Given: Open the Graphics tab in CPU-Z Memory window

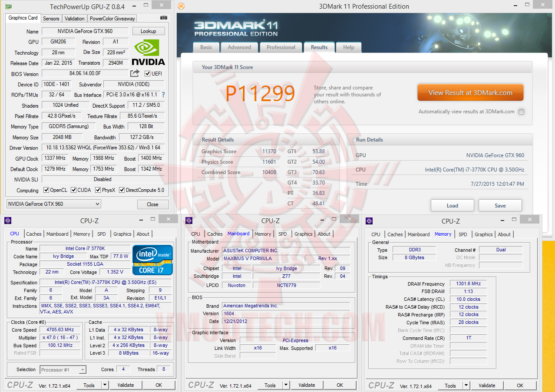Looking at the screenshot, I should (x=484, y=234).
